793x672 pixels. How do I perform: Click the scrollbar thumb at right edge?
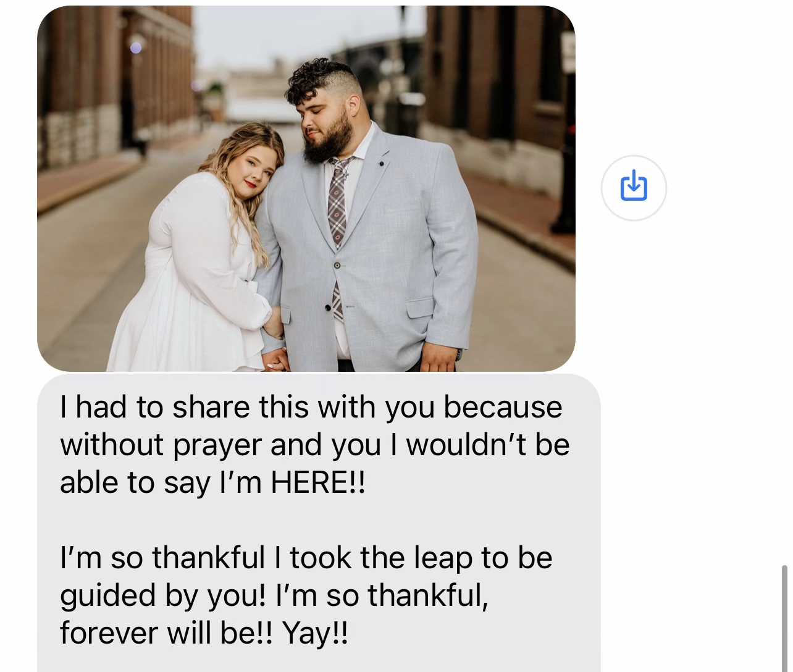(784, 618)
